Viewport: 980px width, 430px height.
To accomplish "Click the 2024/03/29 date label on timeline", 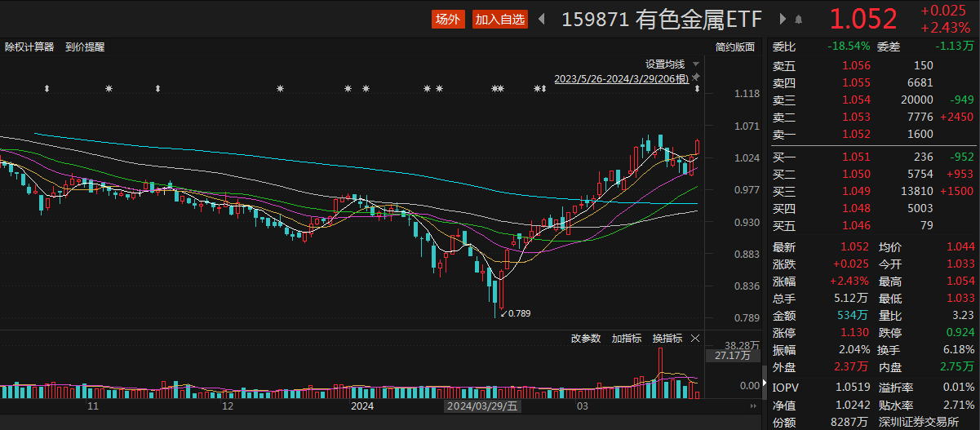I will pyautogui.click(x=481, y=406).
